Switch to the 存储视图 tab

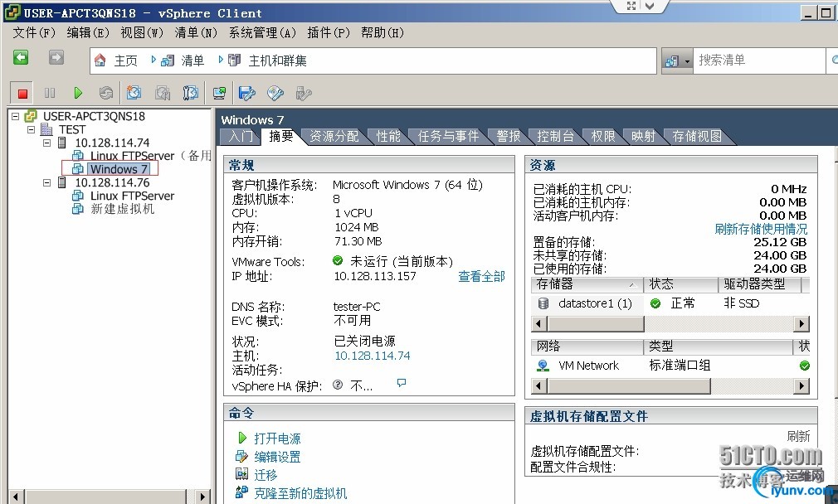pos(696,137)
